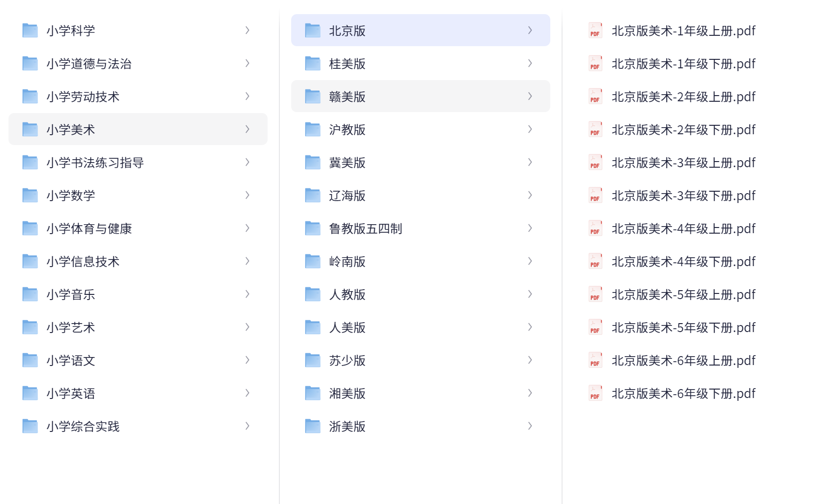Select the 小学音乐 folder label
824x504 pixels.
71,294
